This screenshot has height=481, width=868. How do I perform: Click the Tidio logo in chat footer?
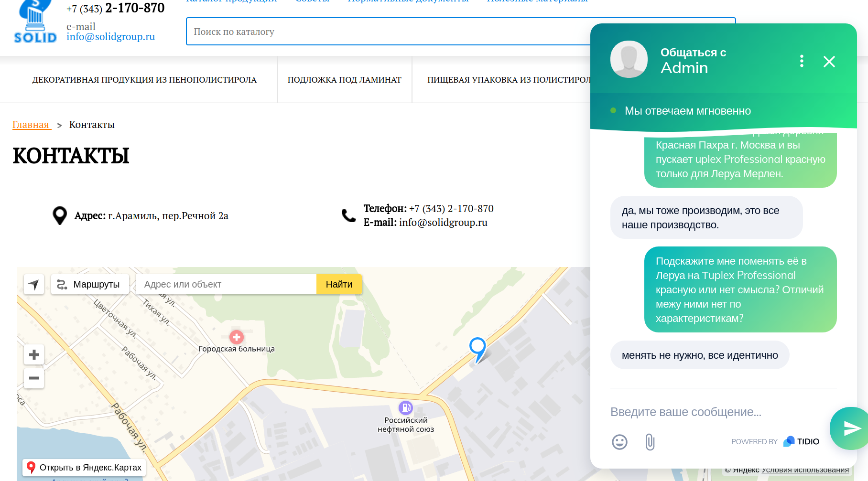pyautogui.click(x=802, y=441)
